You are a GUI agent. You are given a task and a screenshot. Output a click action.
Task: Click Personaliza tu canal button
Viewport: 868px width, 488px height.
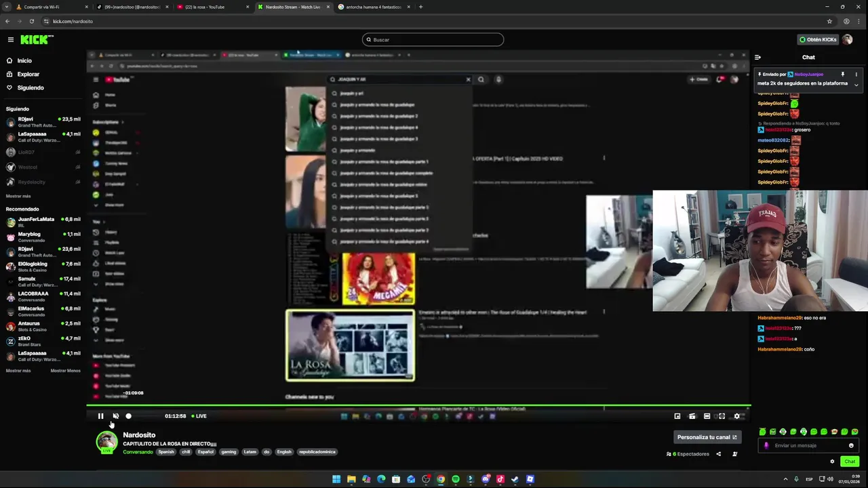pos(707,437)
